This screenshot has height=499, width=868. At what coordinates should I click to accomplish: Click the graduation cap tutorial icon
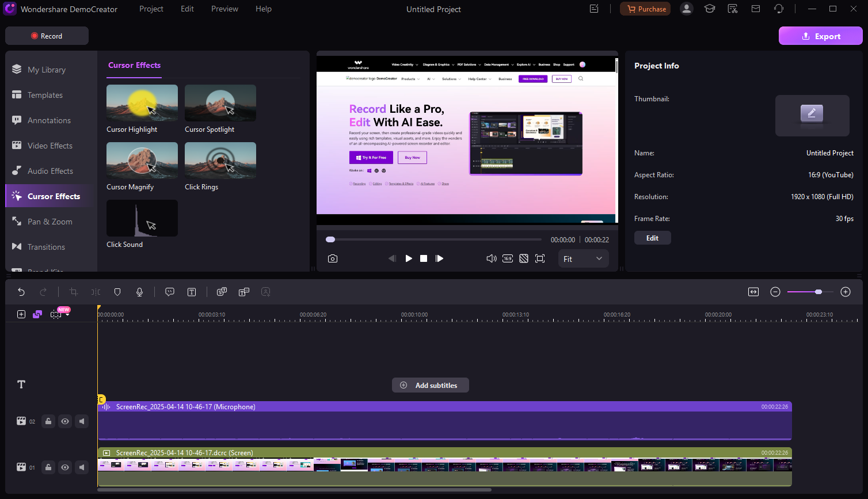(710, 9)
